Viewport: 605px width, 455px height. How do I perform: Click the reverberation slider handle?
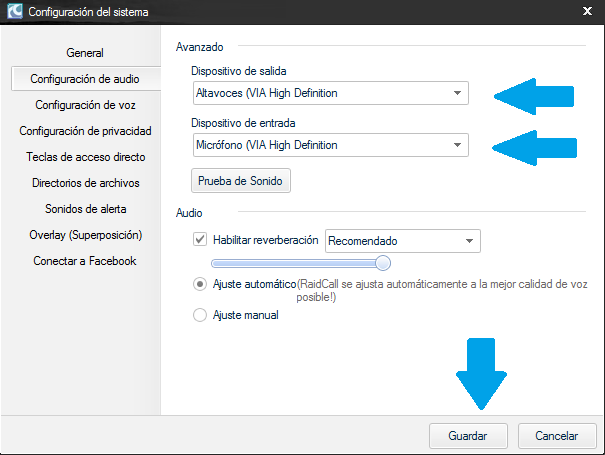(x=382, y=263)
